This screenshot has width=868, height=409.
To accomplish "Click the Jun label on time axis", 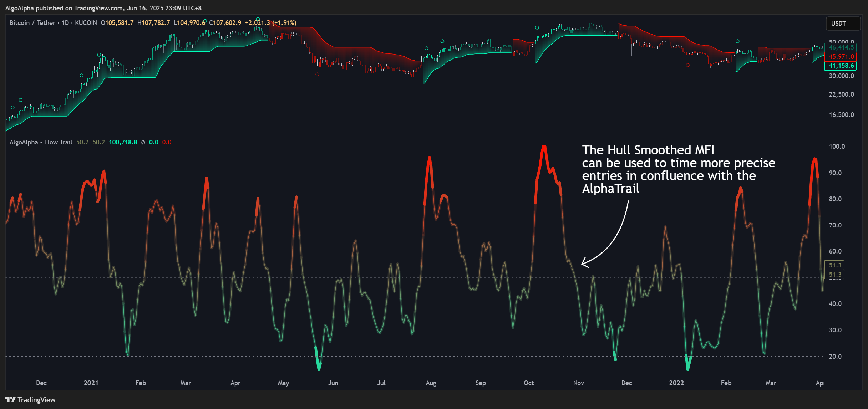I will 333,383.
